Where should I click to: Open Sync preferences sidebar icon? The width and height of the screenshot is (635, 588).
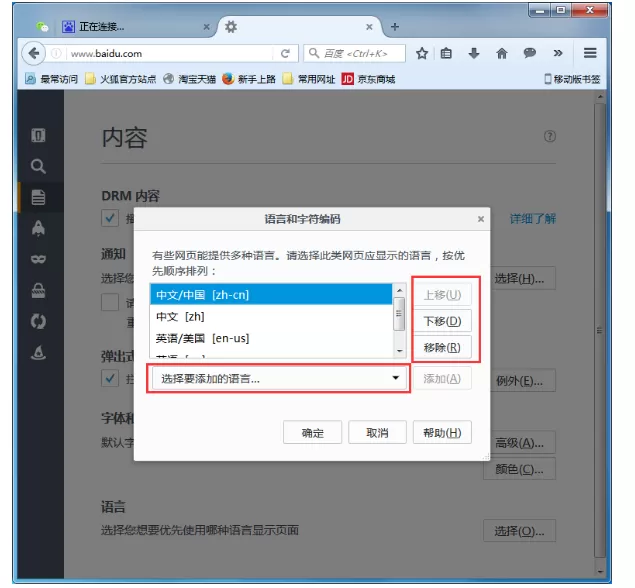[38, 322]
